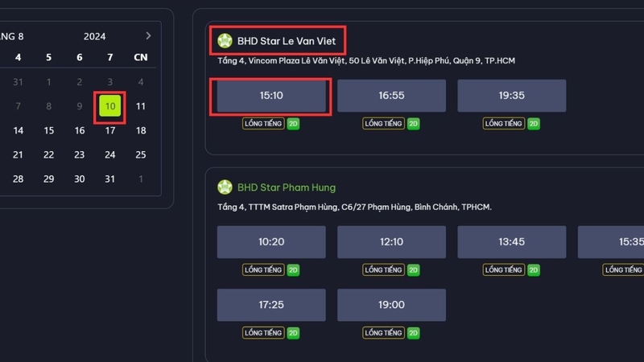Click the LỒNG TIẾNG tag under 19:00
Viewport: 644px width, 362px height.
click(383, 333)
